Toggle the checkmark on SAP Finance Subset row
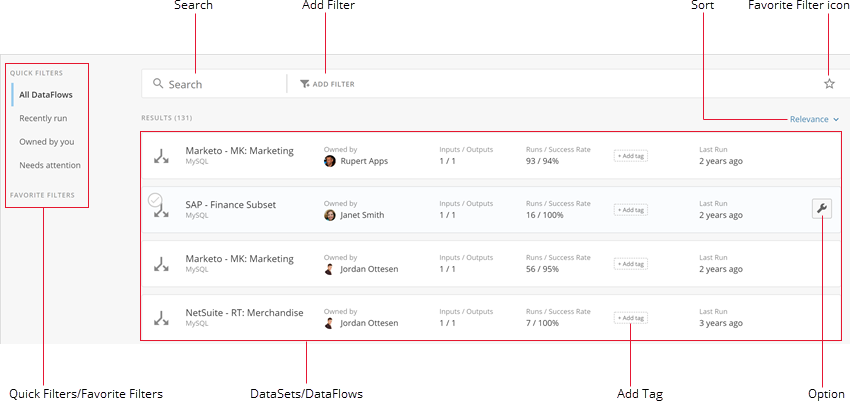The width and height of the screenshot is (850, 401). [x=154, y=200]
